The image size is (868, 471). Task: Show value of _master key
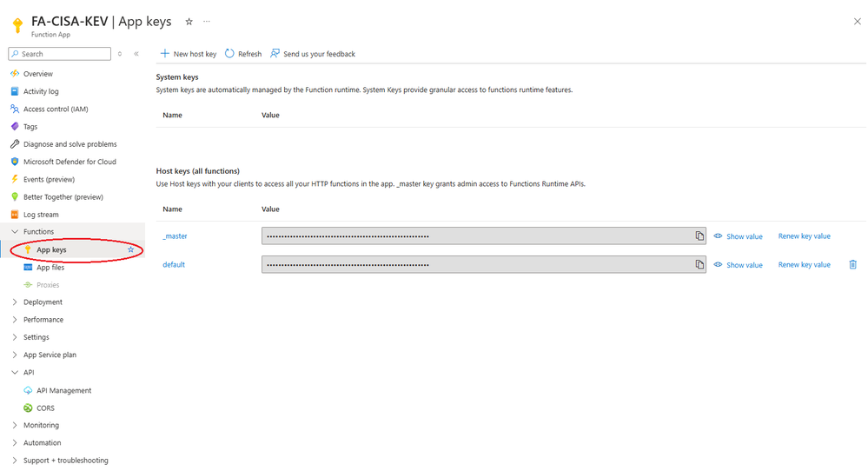coord(739,236)
